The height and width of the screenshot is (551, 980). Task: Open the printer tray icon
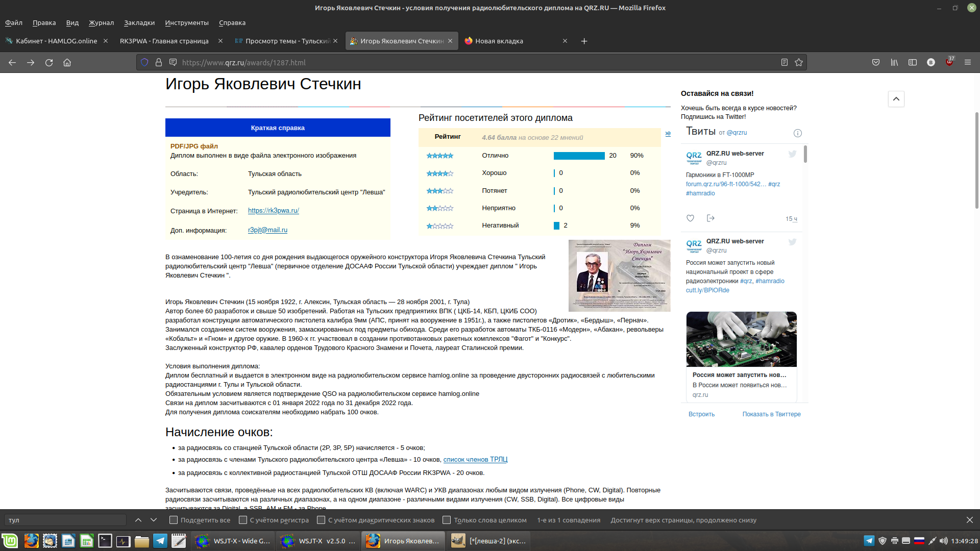pyautogui.click(x=894, y=541)
